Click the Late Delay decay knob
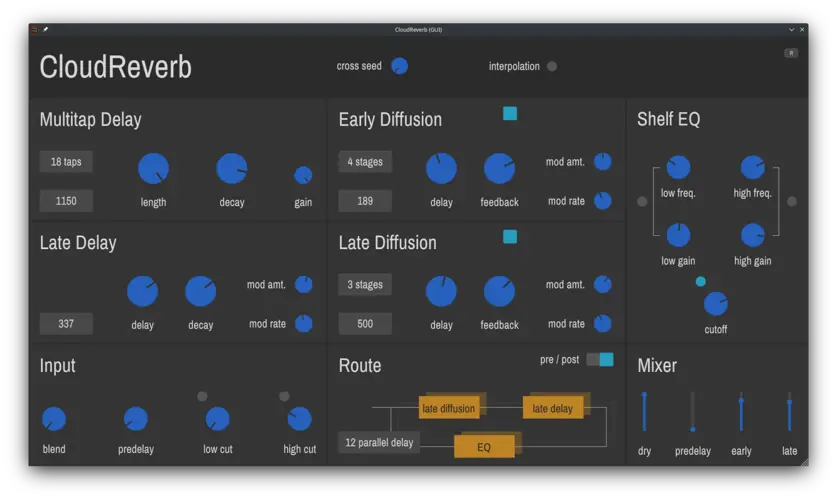 (200, 292)
